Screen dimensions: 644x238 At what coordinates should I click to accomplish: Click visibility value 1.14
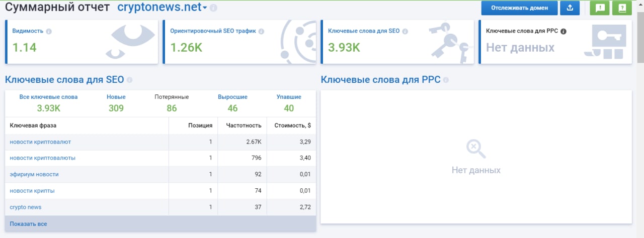coord(25,48)
